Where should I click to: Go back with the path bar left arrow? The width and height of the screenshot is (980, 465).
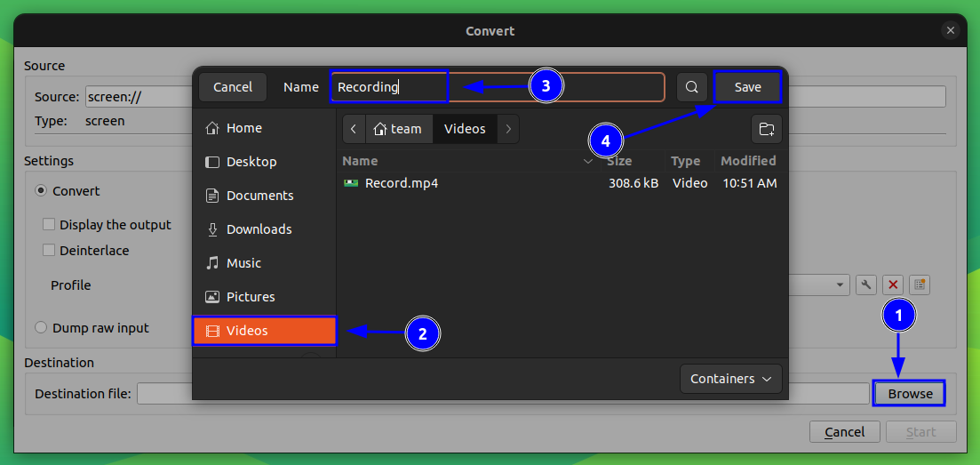(x=354, y=129)
